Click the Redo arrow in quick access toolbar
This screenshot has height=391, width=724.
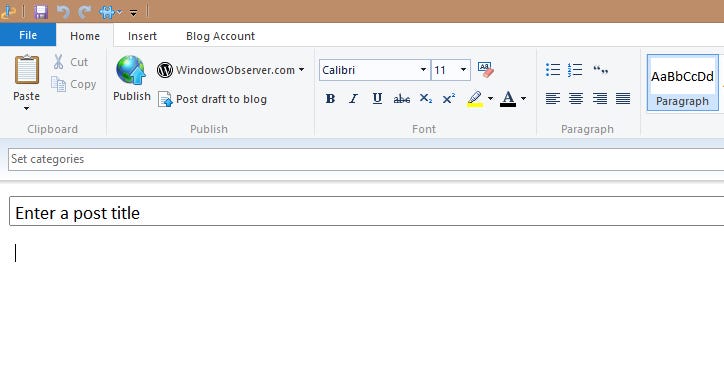[84, 12]
